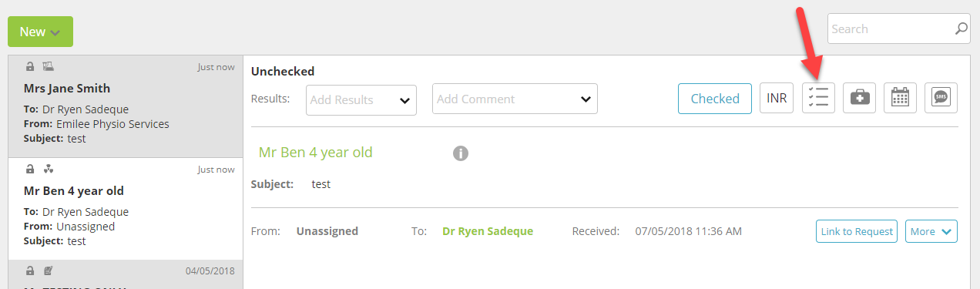
Task: Click the pathology icon on Mr Ben message
Action: (49, 169)
